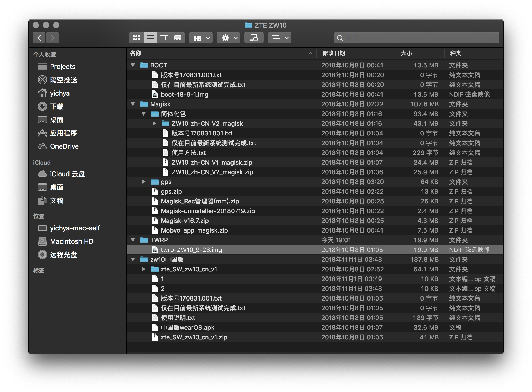Viewport: 532px width, 392px height.
Task: Open Downloads (下载) in sidebar
Action: 57,106
